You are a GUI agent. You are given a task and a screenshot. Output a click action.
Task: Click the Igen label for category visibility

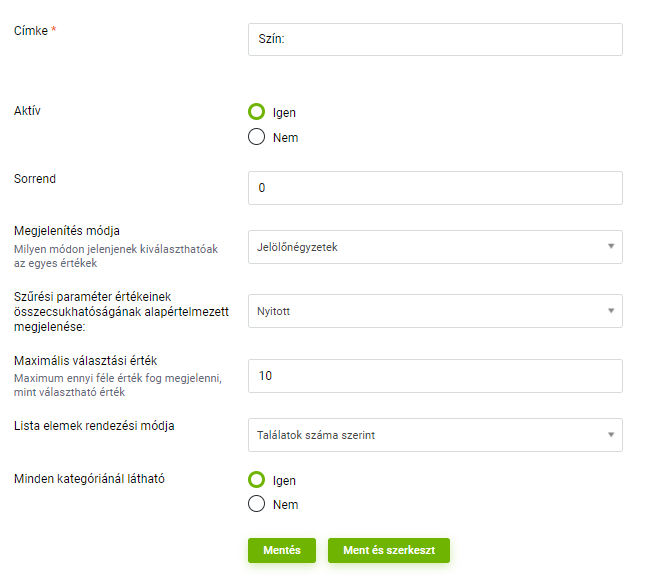[284, 481]
